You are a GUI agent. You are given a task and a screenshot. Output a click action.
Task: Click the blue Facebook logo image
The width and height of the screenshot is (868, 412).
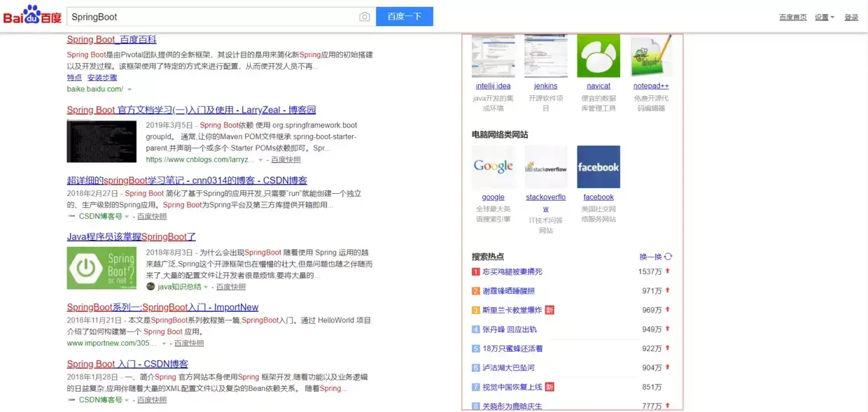click(598, 167)
